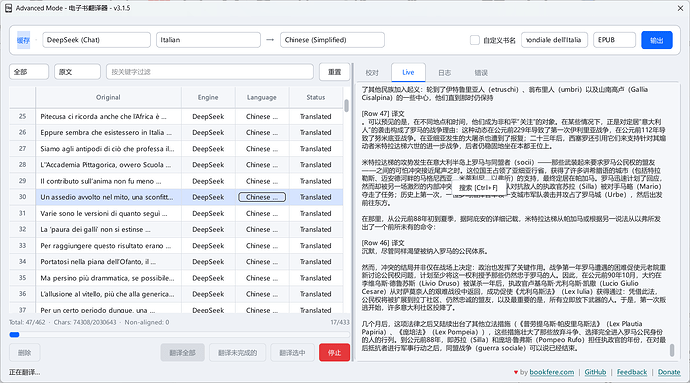This screenshot has height=383, width=690.
Task: Click the 重置 button
Action: (x=334, y=72)
